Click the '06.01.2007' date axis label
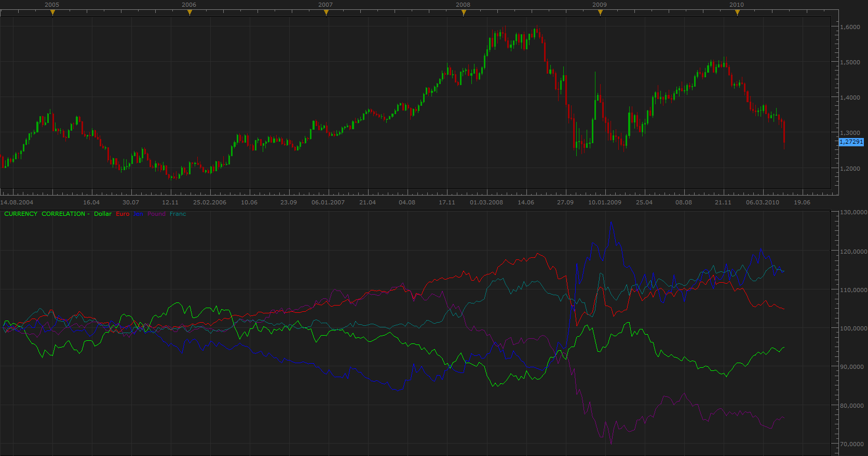The width and height of the screenshot is (868, 456). (328, 202)
